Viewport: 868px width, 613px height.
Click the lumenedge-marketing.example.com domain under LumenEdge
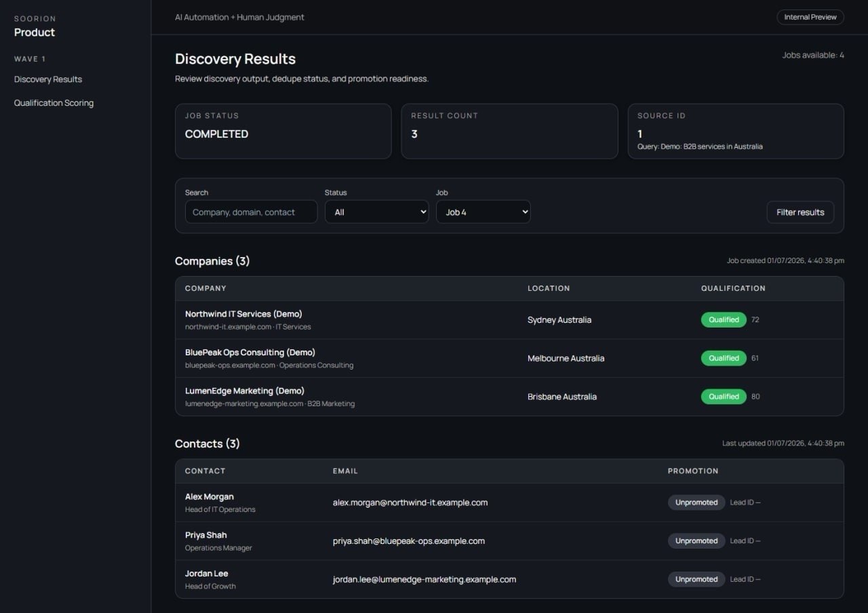(244, 404)
